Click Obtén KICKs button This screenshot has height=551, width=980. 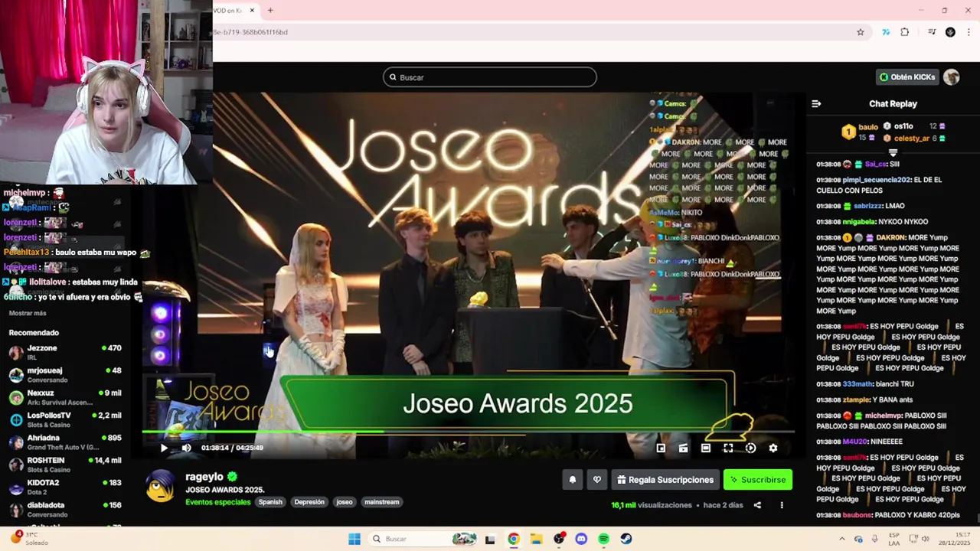click(x=907, y=77)
